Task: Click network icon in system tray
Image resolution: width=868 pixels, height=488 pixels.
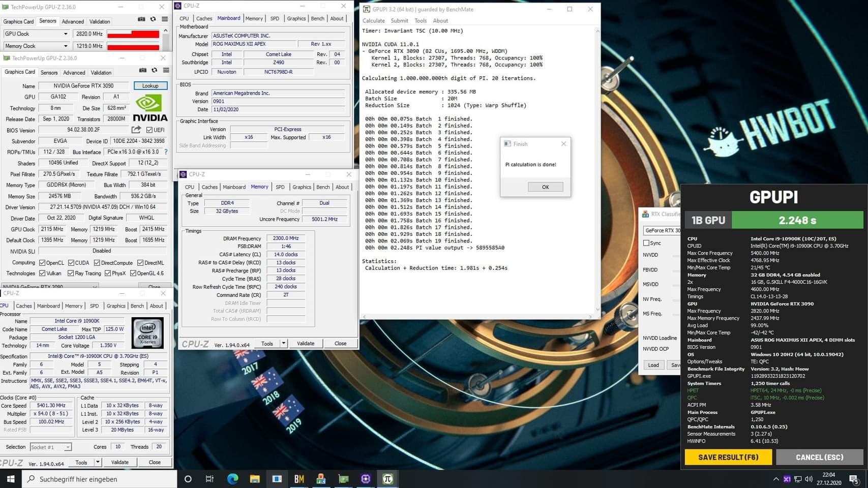Action: click(x=798, y=479)
